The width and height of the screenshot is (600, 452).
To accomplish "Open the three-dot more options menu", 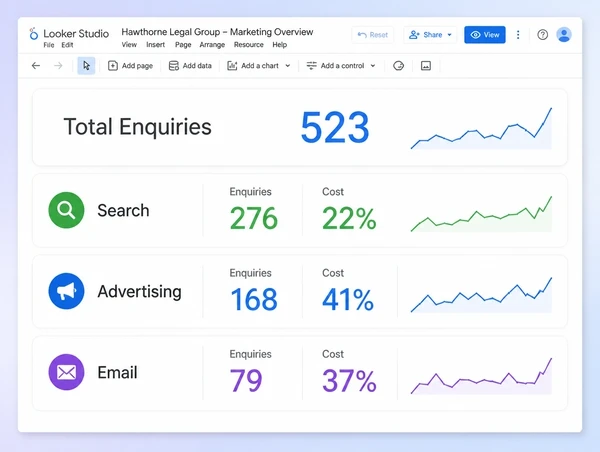I will pos(518,35).
